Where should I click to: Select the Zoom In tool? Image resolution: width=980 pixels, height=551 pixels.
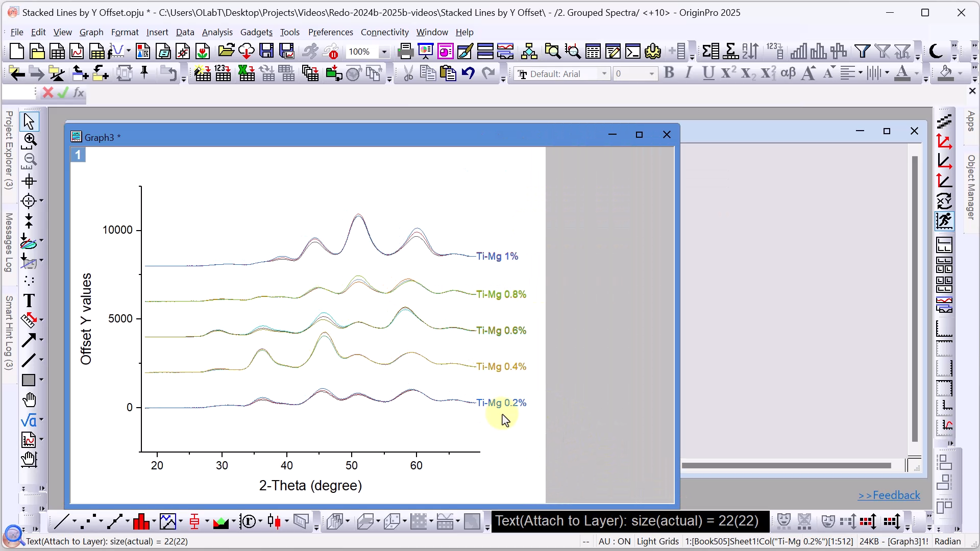coord(30,140)
